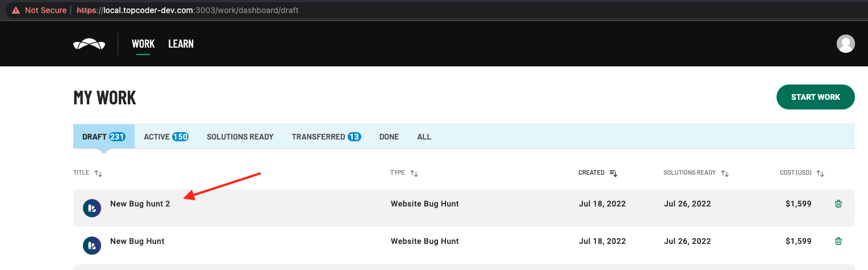Click the 150 badge on ACTIVE tab
This screenshot has width=868, height=270.
coord(180,137)
